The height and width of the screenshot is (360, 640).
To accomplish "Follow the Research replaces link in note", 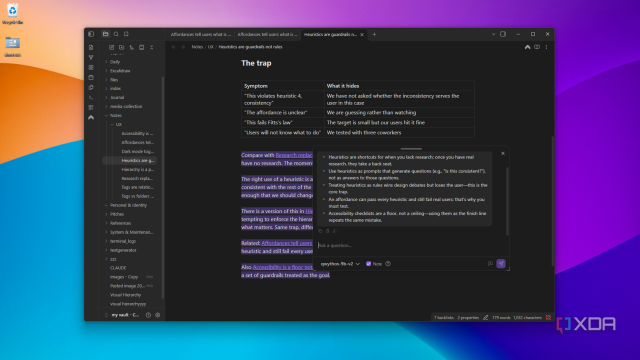I will point(294,155).
